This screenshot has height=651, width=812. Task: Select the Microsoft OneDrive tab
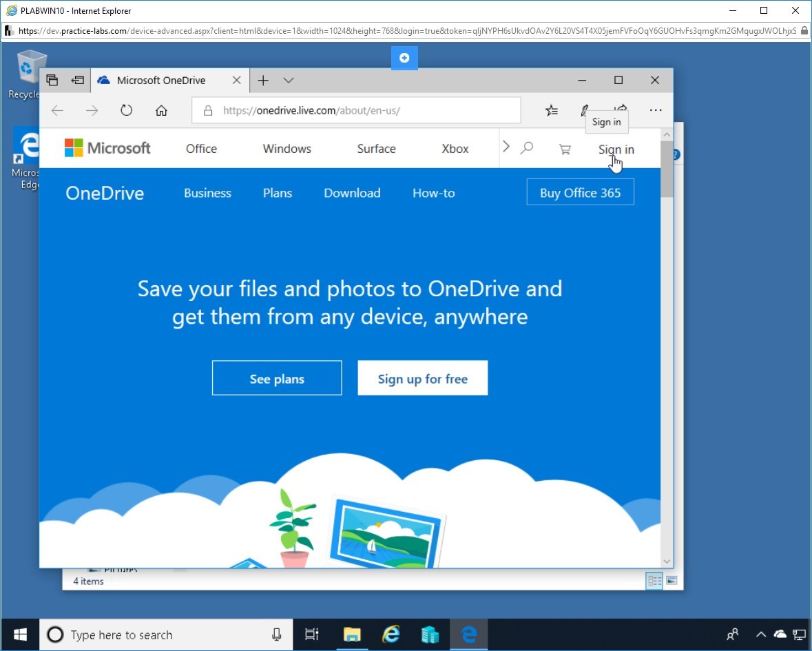click(x=170, y=81)
